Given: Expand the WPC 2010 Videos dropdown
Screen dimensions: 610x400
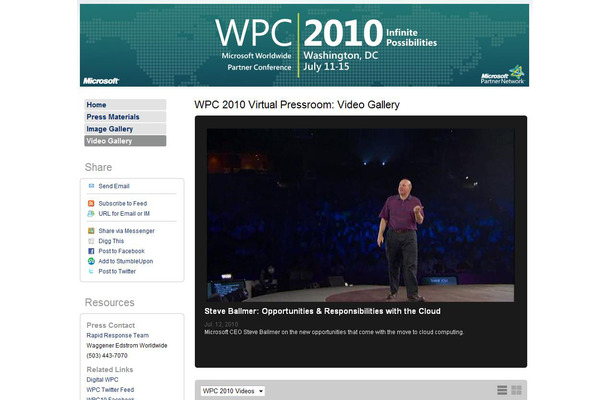Looking at the screenshot, I should 233,391.
